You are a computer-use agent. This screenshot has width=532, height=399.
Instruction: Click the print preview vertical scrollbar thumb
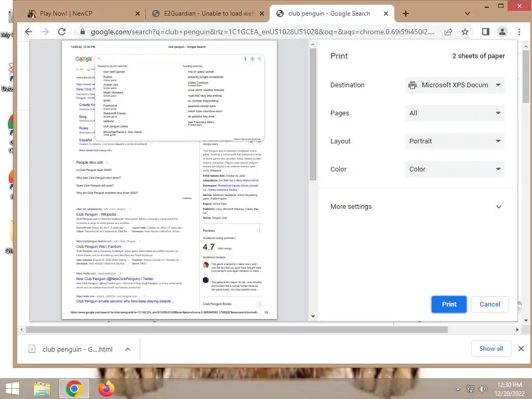(313, 114)
